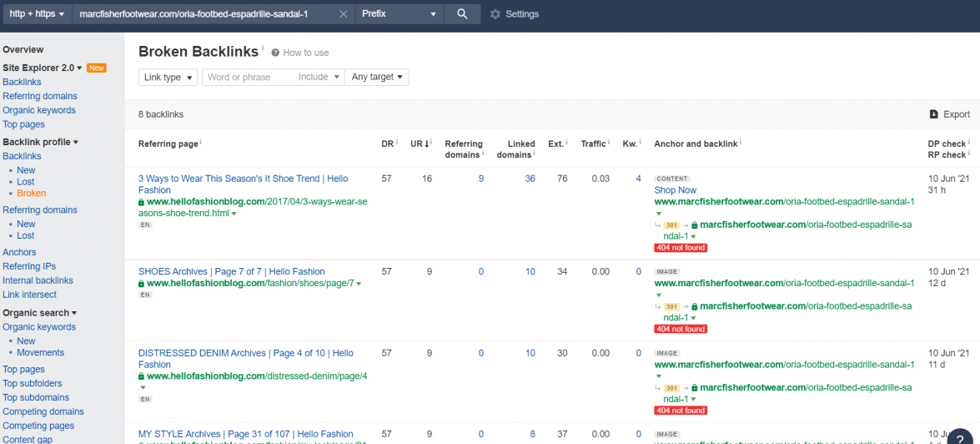Screen dimensions: 980x444
Task: Click the 301 redirect badge in SHOES Archives row
Action: point(671,306)
